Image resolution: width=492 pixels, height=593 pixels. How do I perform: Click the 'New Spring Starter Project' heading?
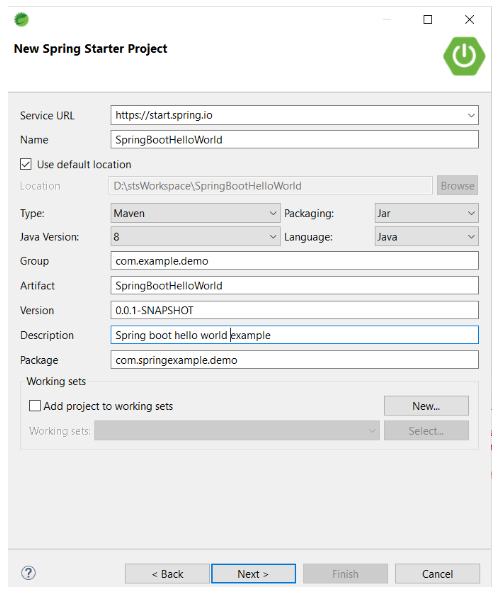pyautogui.click(x=90, y=49)
